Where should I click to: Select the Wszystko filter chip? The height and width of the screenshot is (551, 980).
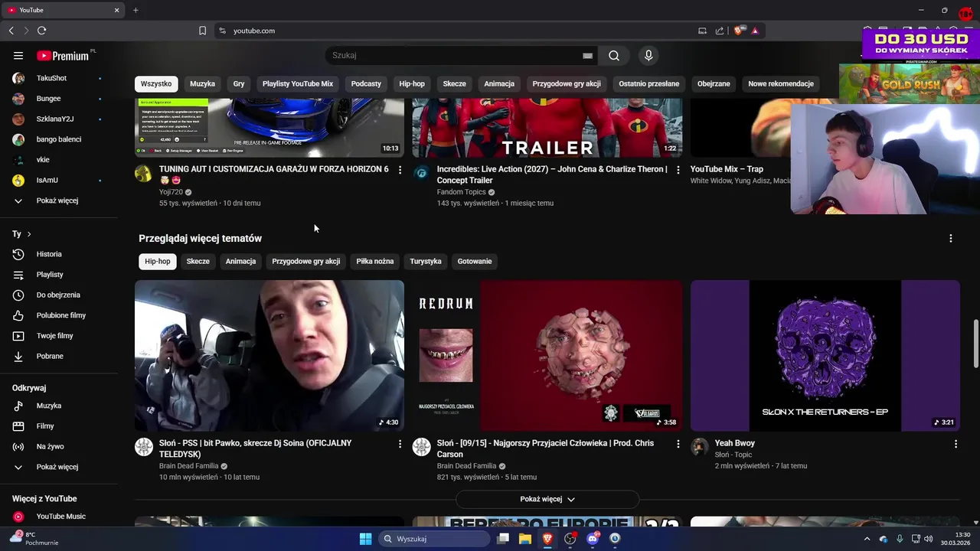pos(156,83)
